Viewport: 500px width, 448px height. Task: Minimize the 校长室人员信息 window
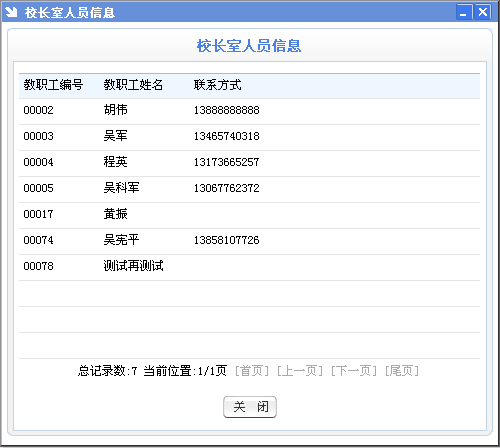(x=464, y=12)
